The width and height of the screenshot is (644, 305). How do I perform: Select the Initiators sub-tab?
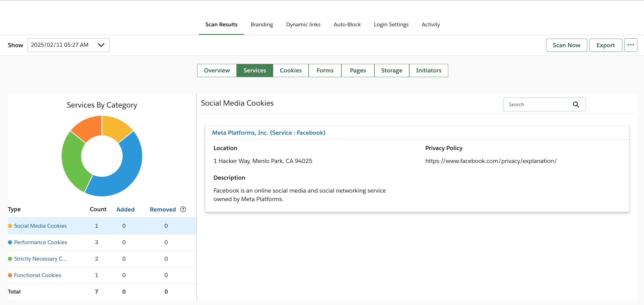pos(428,70)
